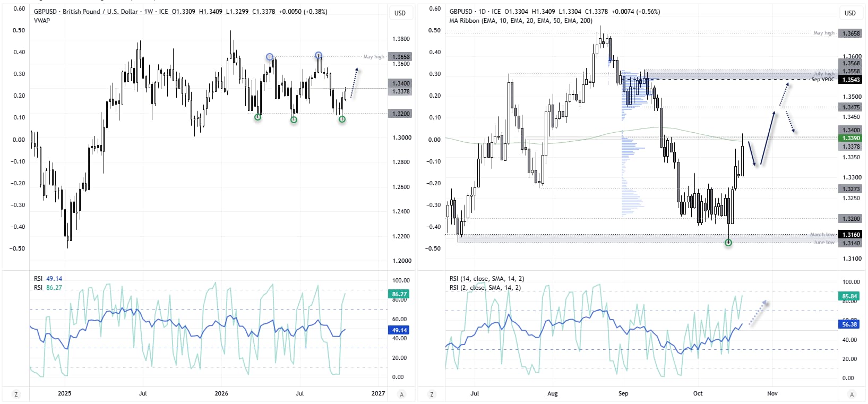Click the green 1.3390 price label
The width and height of the screenshot is (868, 404).
point(851,138)
